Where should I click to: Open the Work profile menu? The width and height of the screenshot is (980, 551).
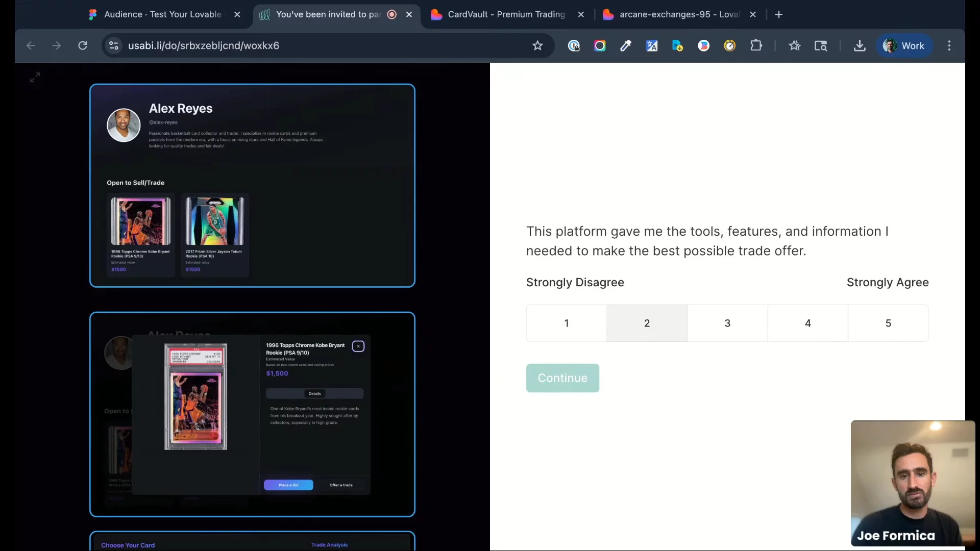pyautogui.click(x=904, y=46)
